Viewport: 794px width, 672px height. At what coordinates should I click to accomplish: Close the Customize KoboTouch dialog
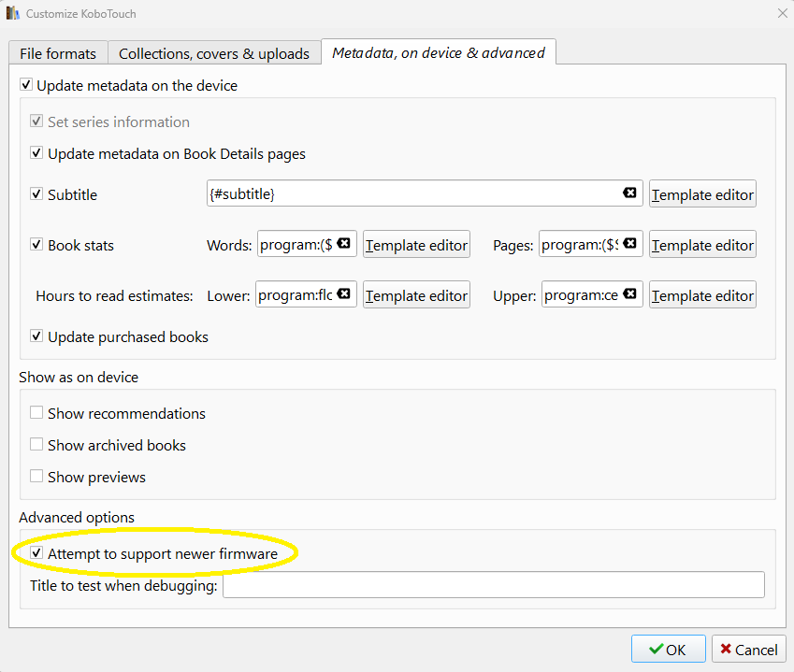pyautogui.click(x=783, y=13)
